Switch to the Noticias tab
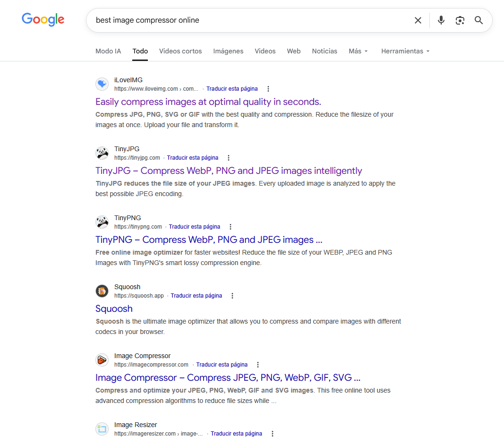Screen dimensions: 504x437 325,51
